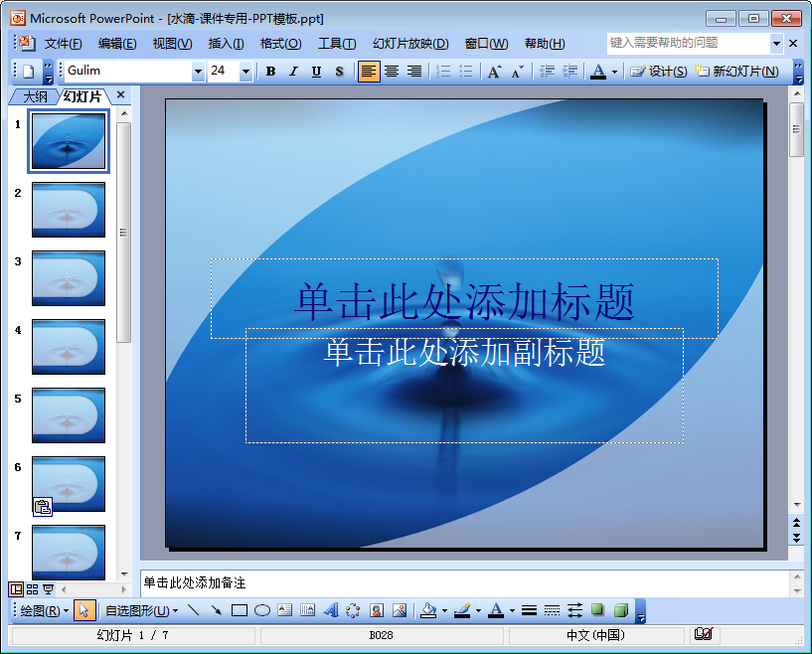Open the 绘图(R) drawing menu
The image size is (812, 654).
click(x=44, y=611)
